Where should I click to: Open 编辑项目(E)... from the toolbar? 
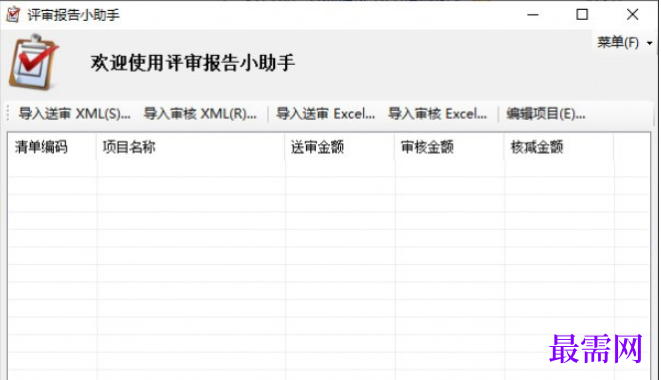(x=546, y=114)
